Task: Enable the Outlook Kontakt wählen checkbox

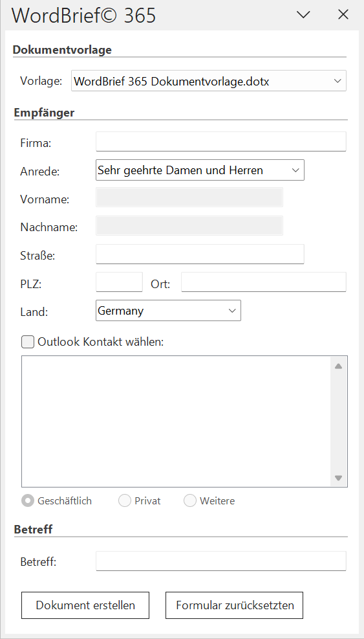Action: [x=28, y=342]
